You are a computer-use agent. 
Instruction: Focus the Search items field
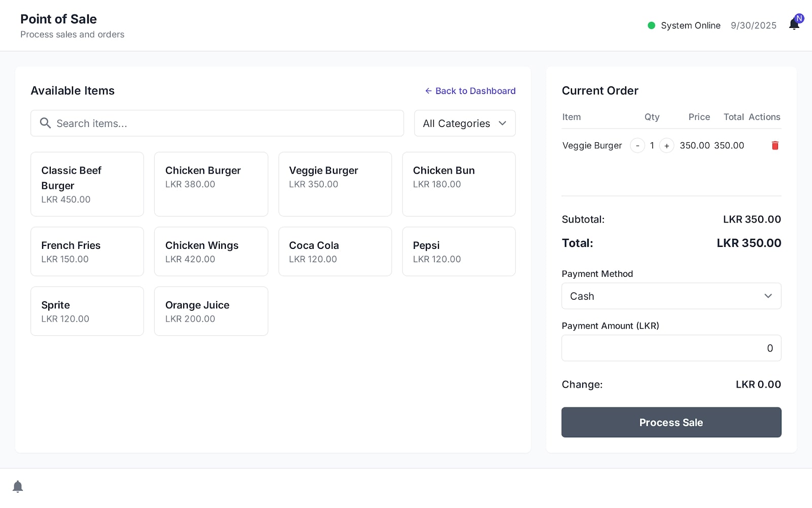[223, 123]
